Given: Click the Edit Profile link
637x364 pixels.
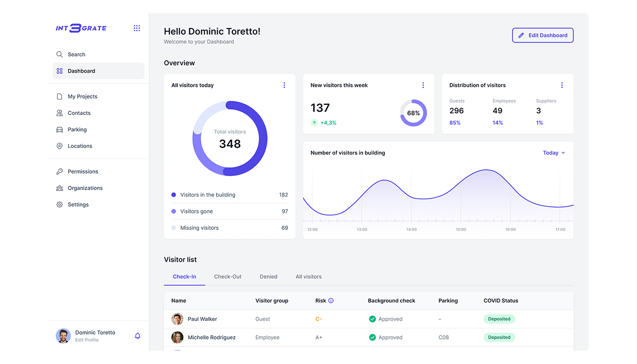Looking at the screenshot, I should tap(87, 340).
